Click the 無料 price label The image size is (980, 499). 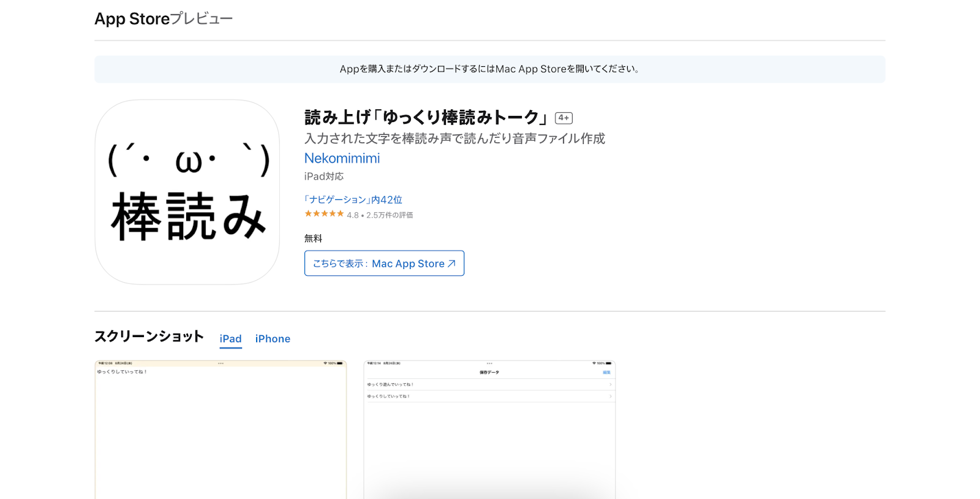coord(313,238)
